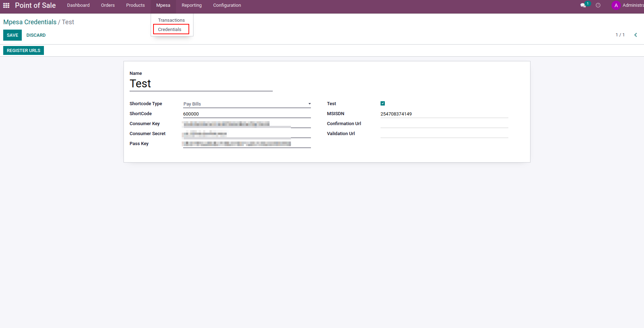This screenshot has height=328, width=644.
Task: Select Transactions from Mpesa submenu
Action: (x=171, y=20)
